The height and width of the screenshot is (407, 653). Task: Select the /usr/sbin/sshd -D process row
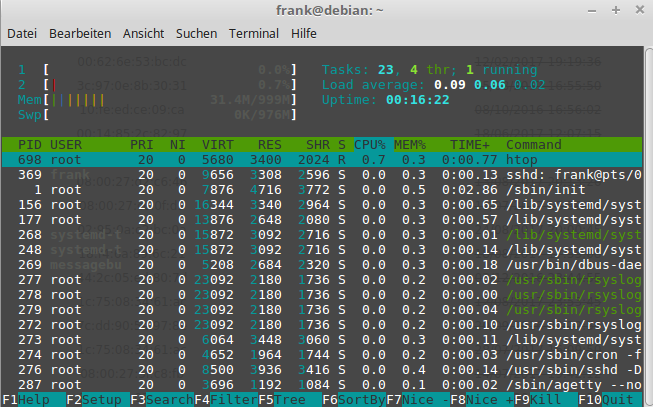(322, 370)
